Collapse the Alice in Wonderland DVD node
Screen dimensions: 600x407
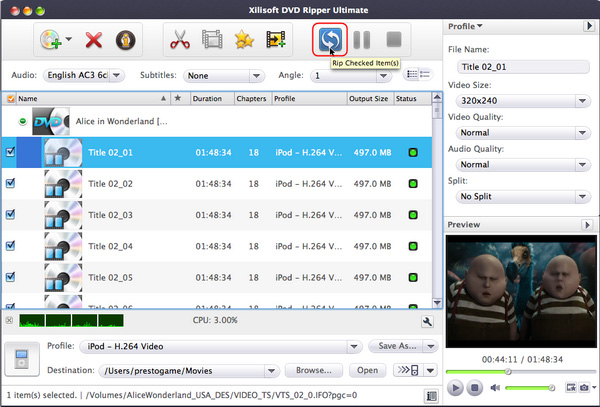coord(23,121)
